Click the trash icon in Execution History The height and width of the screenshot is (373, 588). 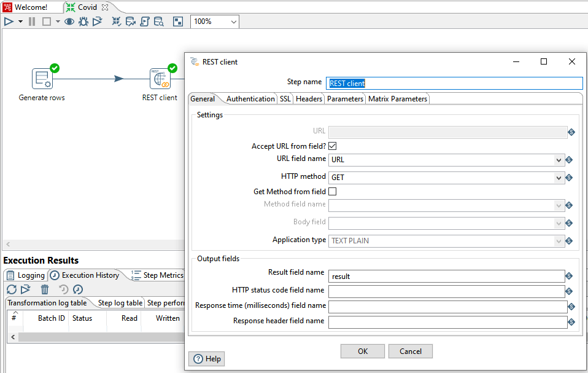tap(45, 289)
